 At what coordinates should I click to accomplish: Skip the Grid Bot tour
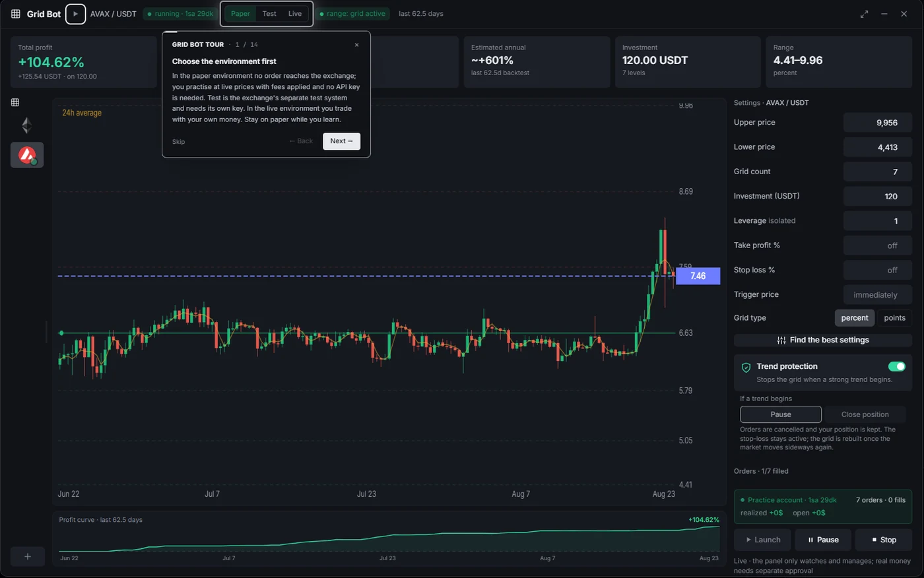[x=178, y=142]
